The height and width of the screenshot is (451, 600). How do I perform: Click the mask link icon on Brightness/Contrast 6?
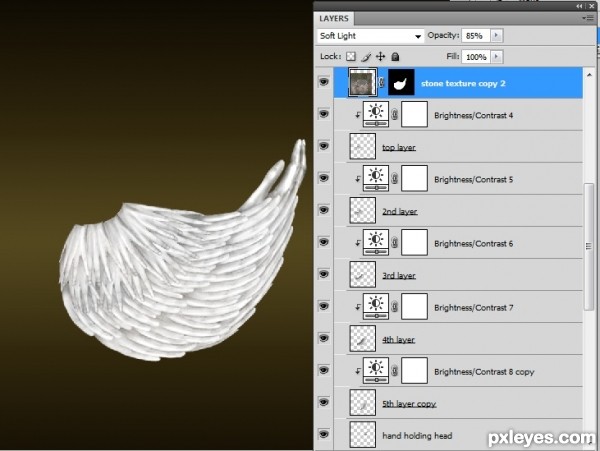click(x=395, y=243)
